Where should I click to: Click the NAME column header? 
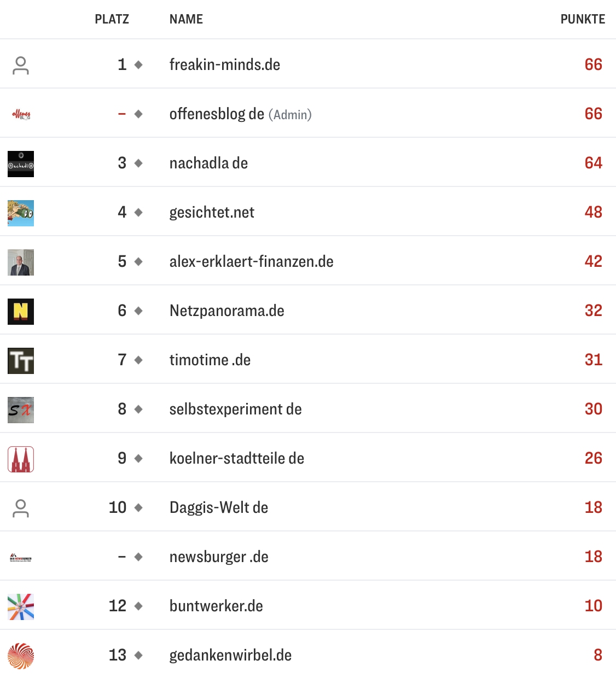pyautogui.click(x=186, y=19)
